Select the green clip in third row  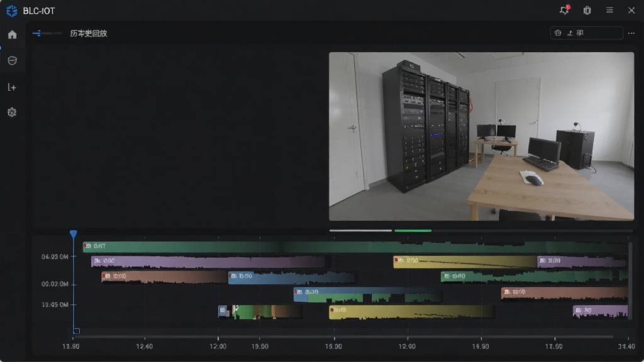535,277
